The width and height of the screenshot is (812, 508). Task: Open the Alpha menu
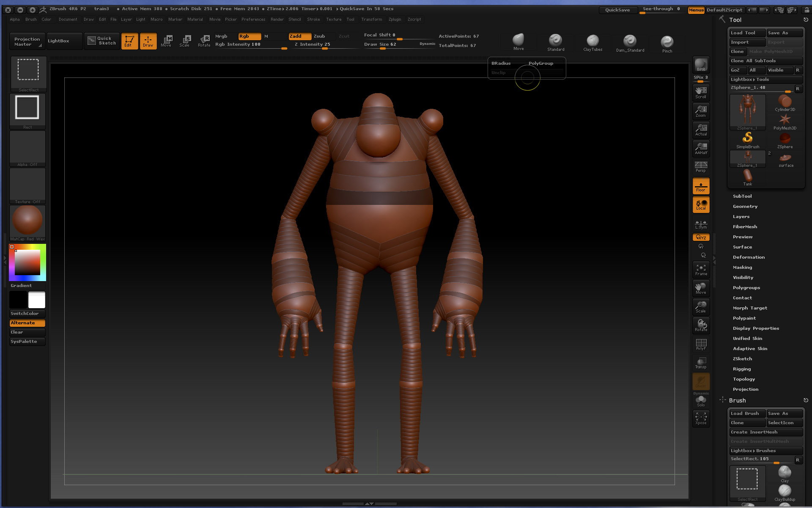(x=15, y=19)
